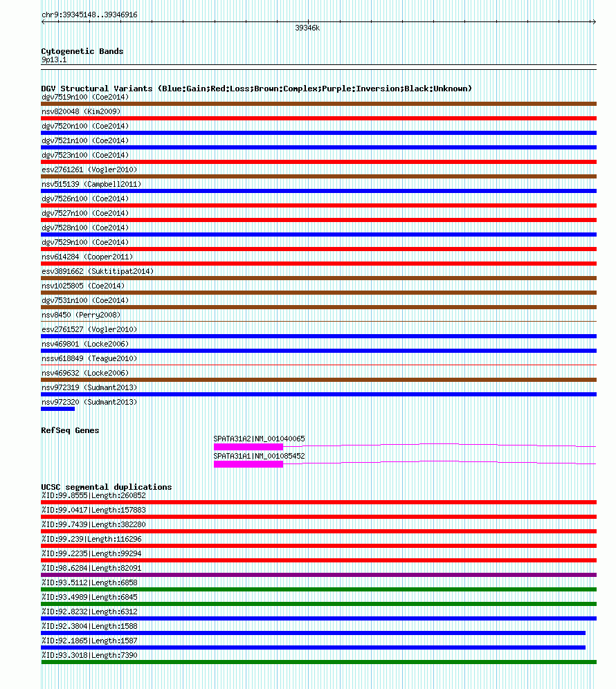Click the dgv7519n100 (Coe2014) variant label
Screen dimensions: 616x689
pos(85,97)
